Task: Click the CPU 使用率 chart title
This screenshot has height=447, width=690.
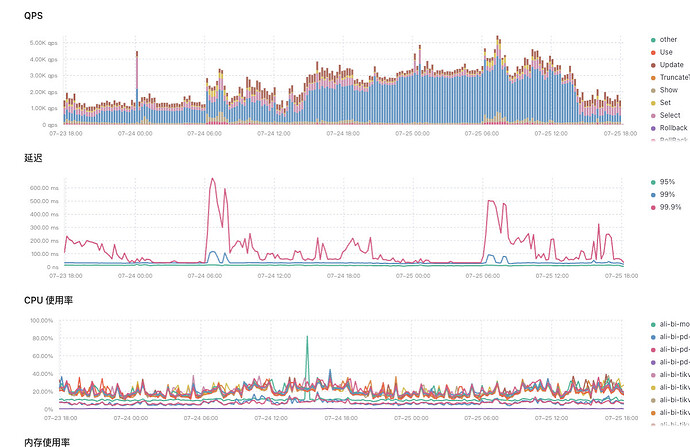Action: click(x=48, y=300)
